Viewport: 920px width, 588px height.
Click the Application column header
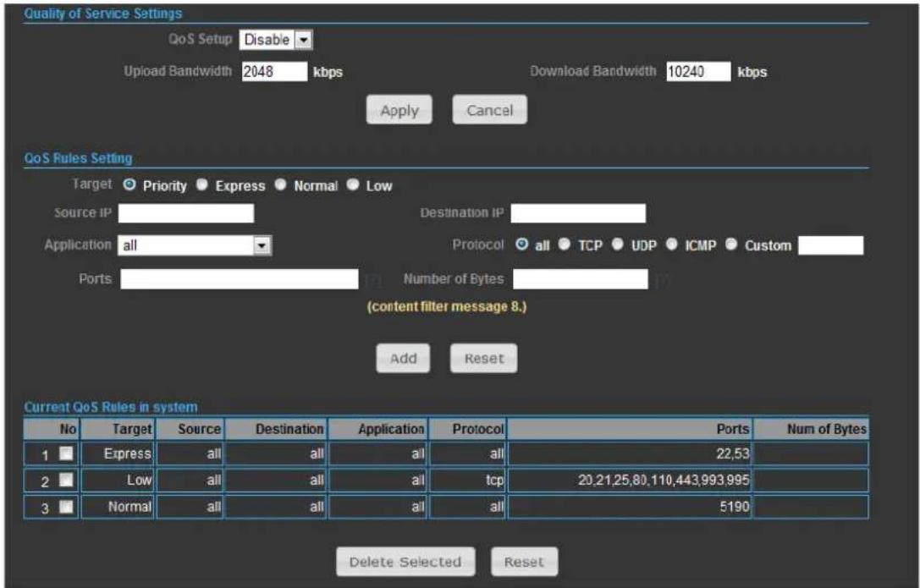[x=378, y=429]
